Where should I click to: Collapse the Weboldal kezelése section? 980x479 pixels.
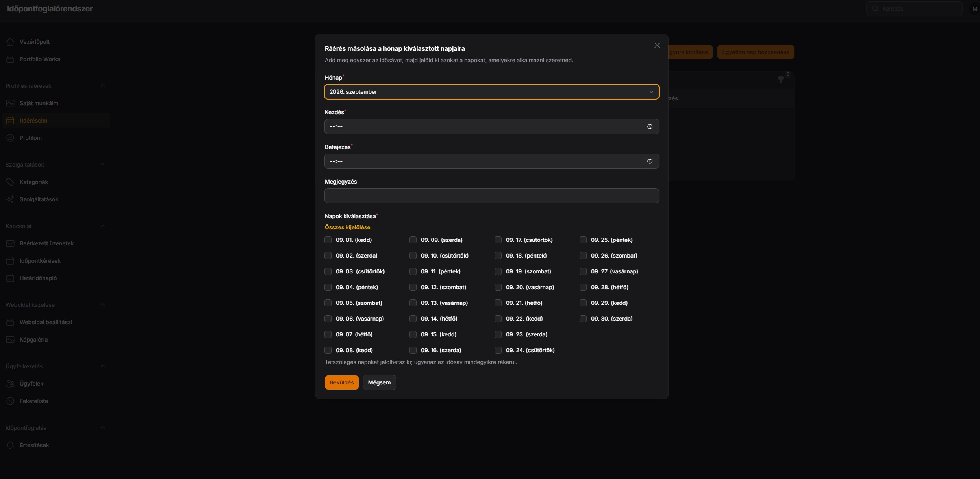click(102, 305)
